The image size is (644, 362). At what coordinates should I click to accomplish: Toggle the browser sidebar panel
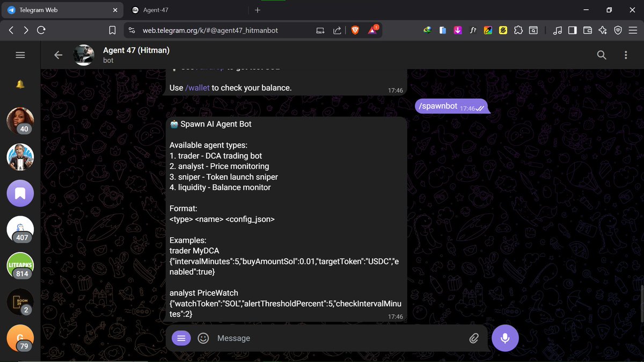pos(572,31)
